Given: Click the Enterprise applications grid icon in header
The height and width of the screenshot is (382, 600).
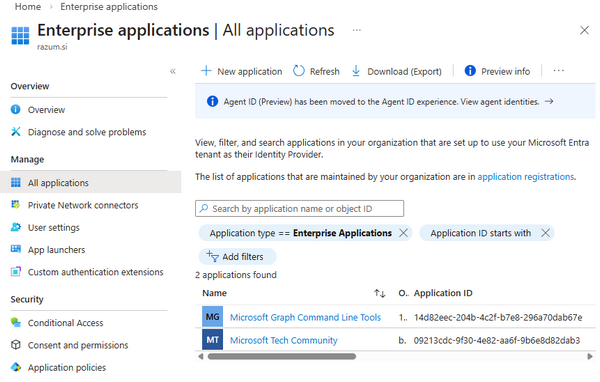Looking at the screenshot, I should click(x=20, y=36).
